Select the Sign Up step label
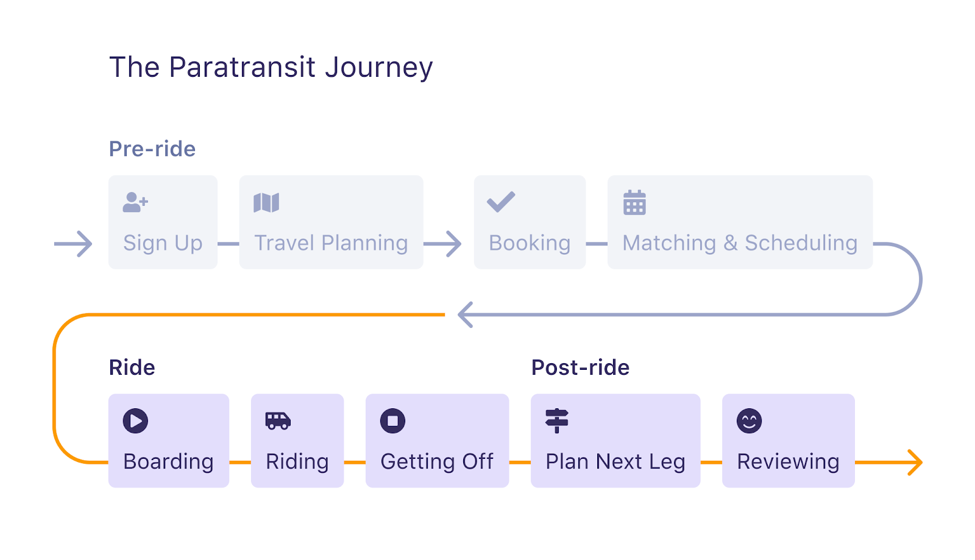This screenshot has height=560, width=975. [x=163, y=243]
